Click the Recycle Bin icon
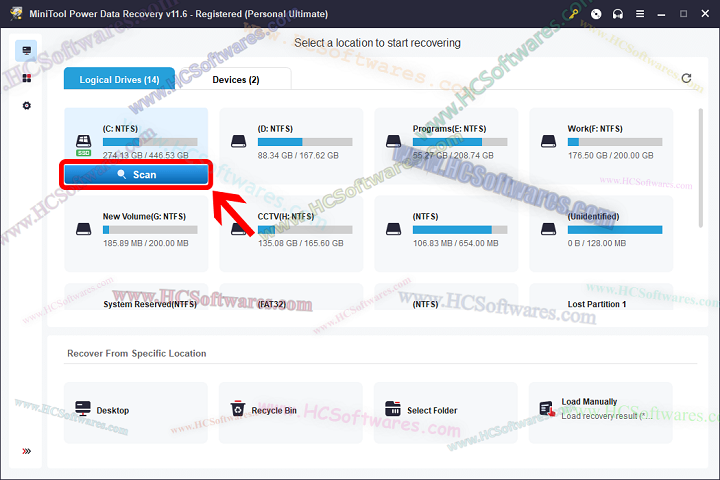The image size is (720, 480). (238, 408)
